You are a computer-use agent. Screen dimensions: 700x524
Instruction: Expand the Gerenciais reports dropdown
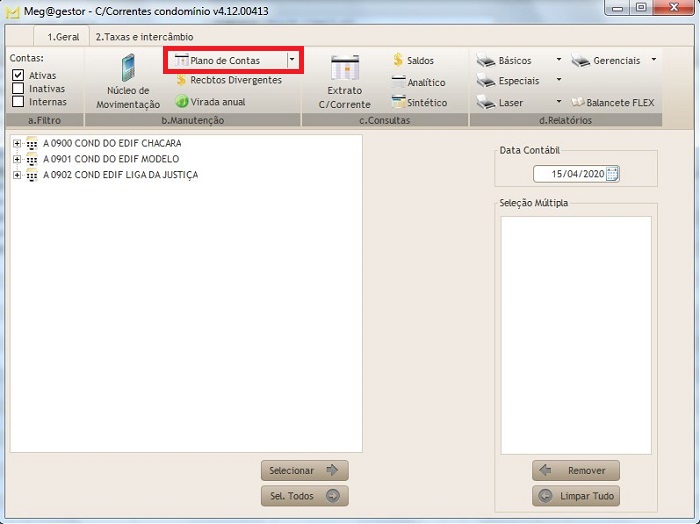[x=654, y=60]
